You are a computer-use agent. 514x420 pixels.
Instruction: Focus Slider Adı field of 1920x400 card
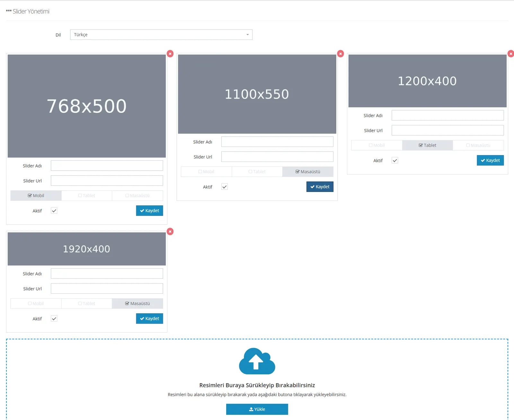(x=107, y=273)
